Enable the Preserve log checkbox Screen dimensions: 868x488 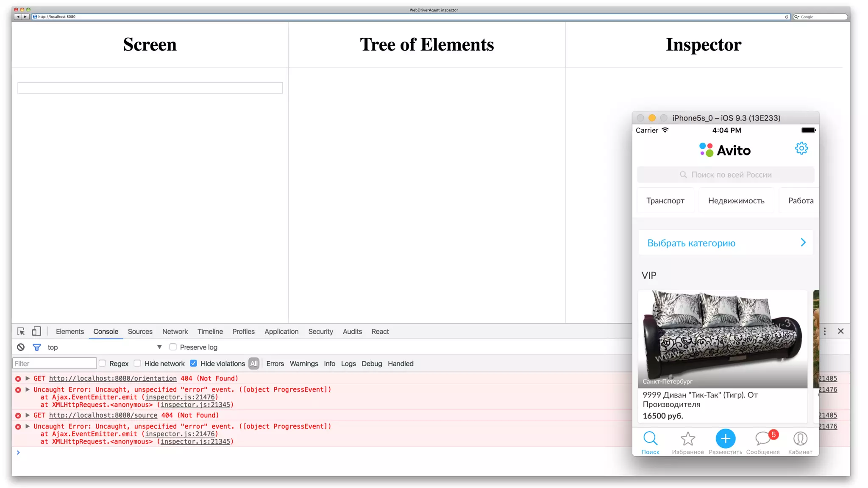click(173, 347)
